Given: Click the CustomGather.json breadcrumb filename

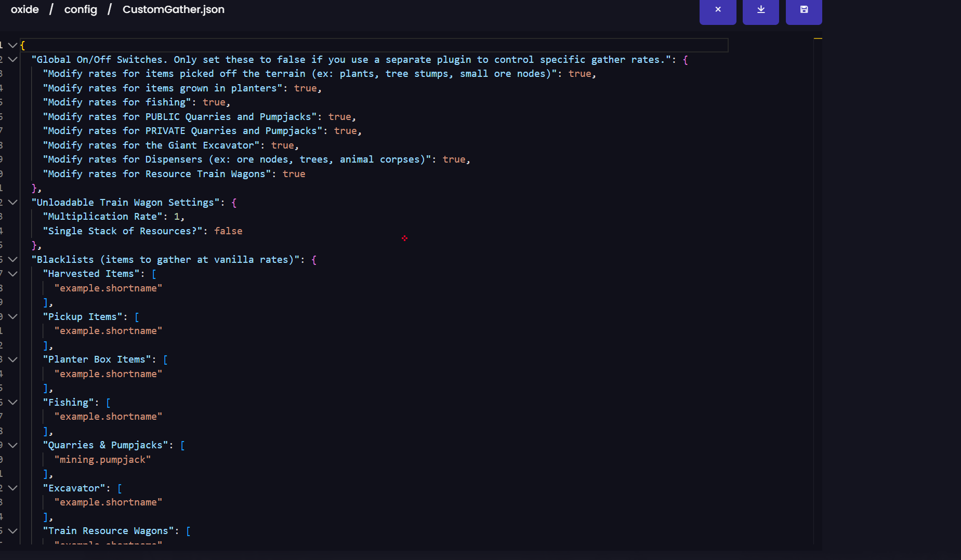Looking at the screenshot, I should click(173, 9).
